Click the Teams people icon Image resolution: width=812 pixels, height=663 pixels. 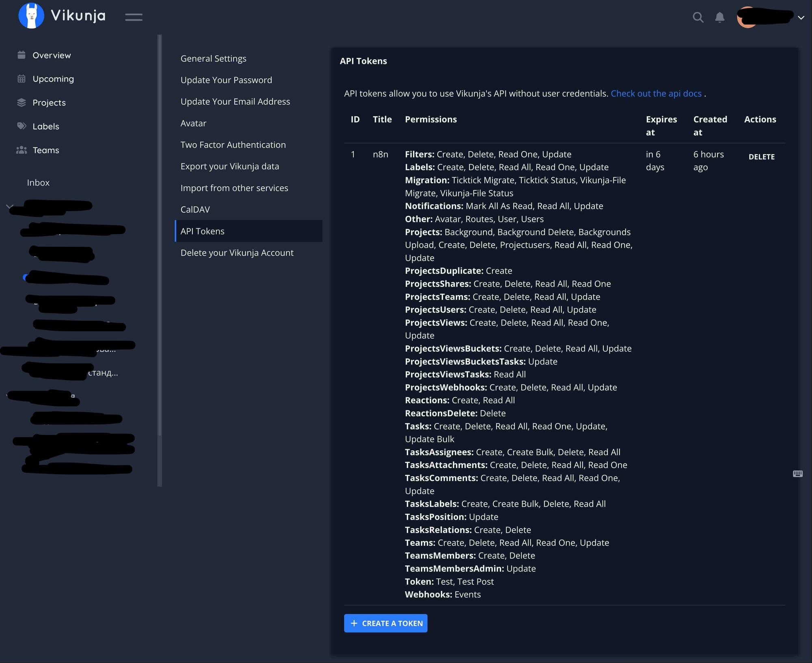(x=22, y=150)
